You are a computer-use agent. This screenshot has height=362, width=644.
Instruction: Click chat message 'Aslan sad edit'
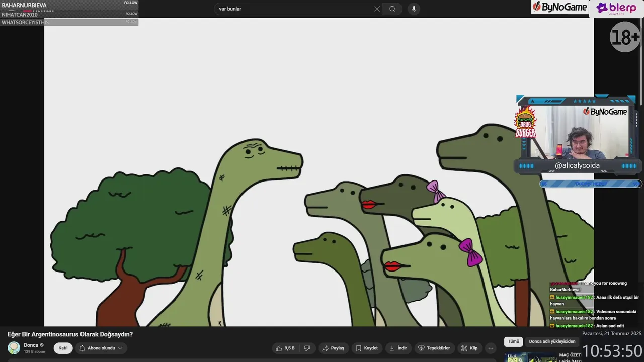(590, 326)
